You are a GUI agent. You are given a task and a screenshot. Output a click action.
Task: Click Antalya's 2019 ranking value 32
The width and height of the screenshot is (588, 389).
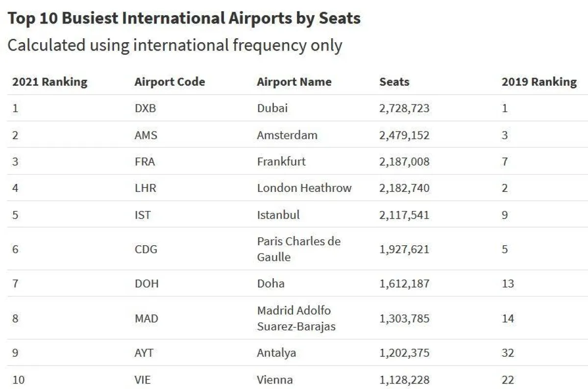tap(508, 353)
